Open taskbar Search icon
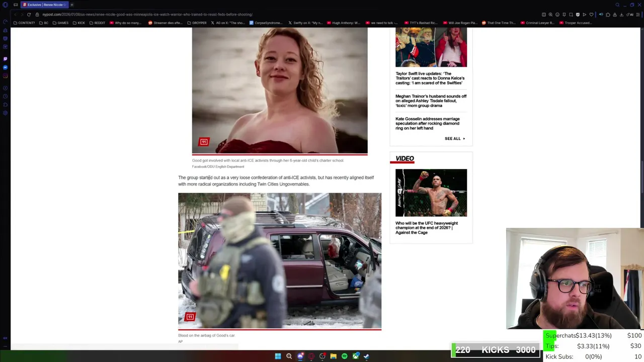644x362 pixels. point(289,356)
